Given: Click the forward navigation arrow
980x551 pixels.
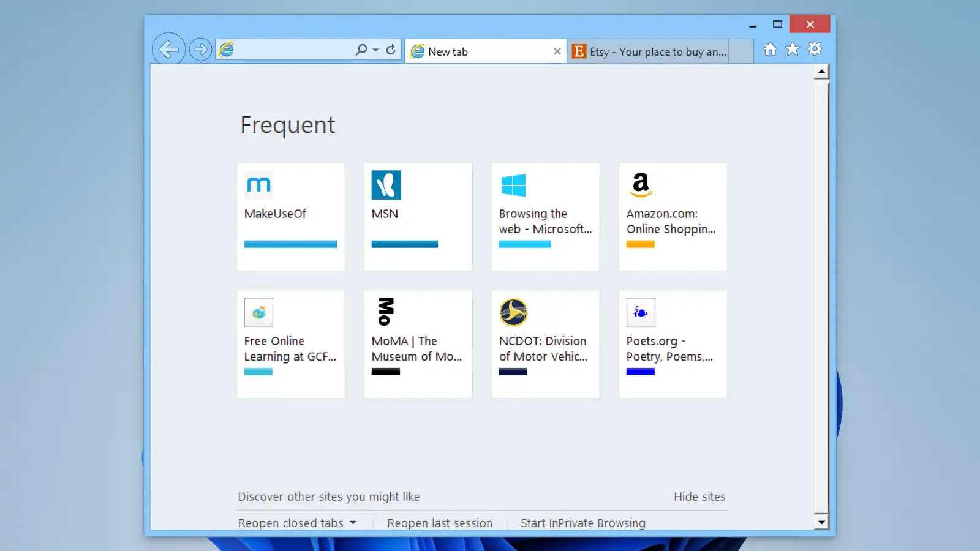Looking at the screenshot, I should [x=200, y=49].
